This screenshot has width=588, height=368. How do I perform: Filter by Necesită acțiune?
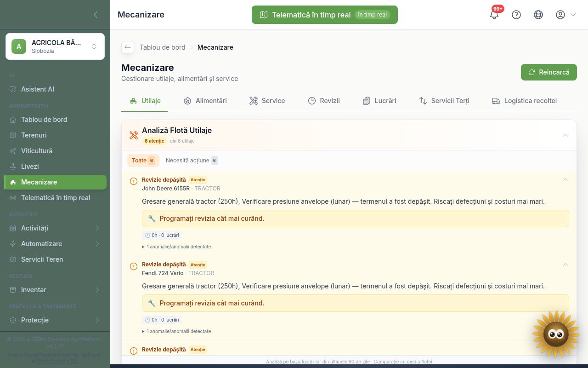click(192, 161)
